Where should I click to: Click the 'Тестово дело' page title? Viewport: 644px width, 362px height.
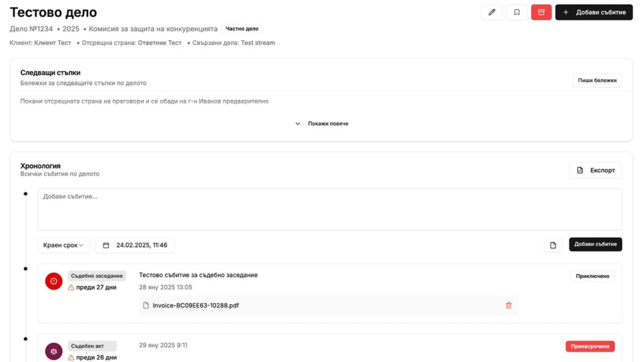pos(53,12)
